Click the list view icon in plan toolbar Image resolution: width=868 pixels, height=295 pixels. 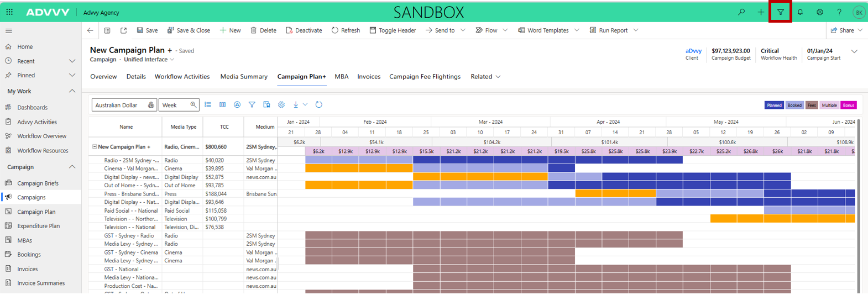208,104
